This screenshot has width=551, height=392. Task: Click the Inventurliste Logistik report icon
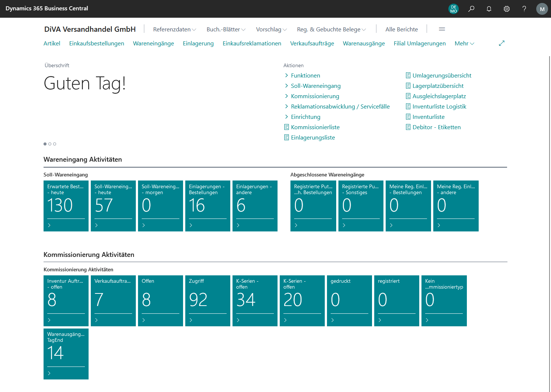point(408,106)
